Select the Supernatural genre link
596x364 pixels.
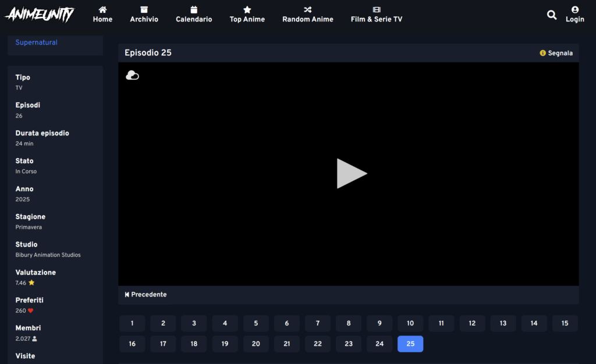coord(36,42)
